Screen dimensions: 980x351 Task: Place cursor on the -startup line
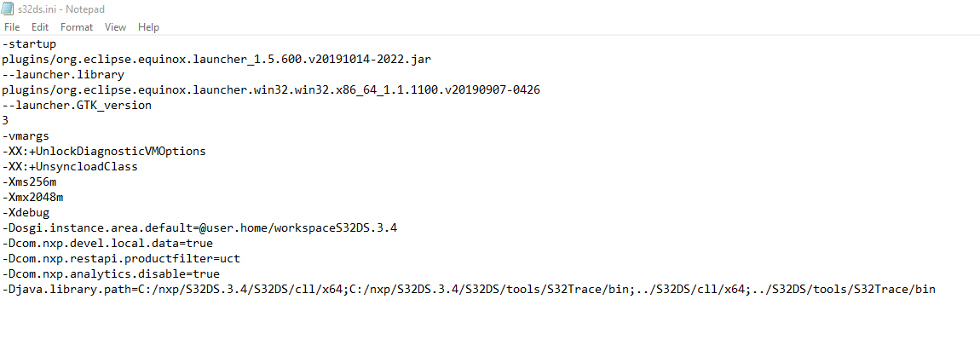coord(30,44)
